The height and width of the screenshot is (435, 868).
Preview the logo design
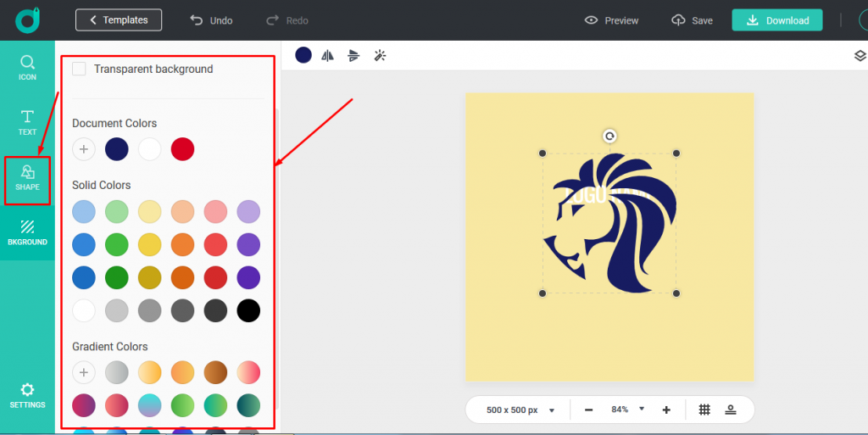coord(612,20)
